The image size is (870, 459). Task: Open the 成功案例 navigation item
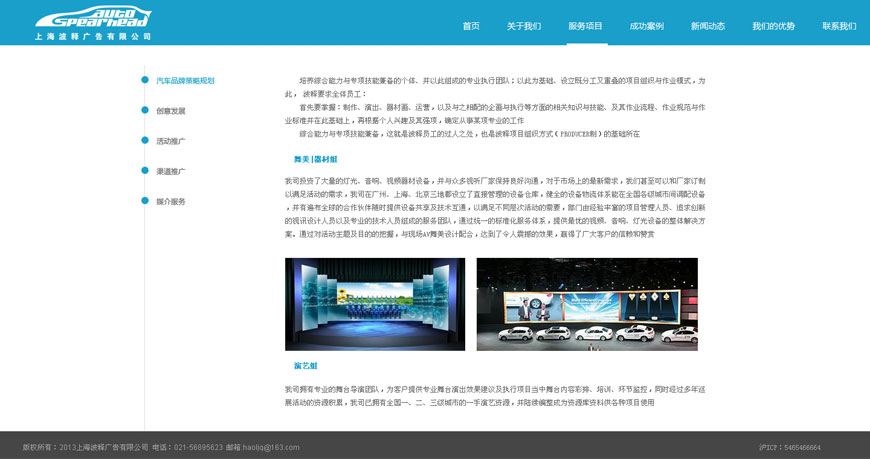[647, 26]
